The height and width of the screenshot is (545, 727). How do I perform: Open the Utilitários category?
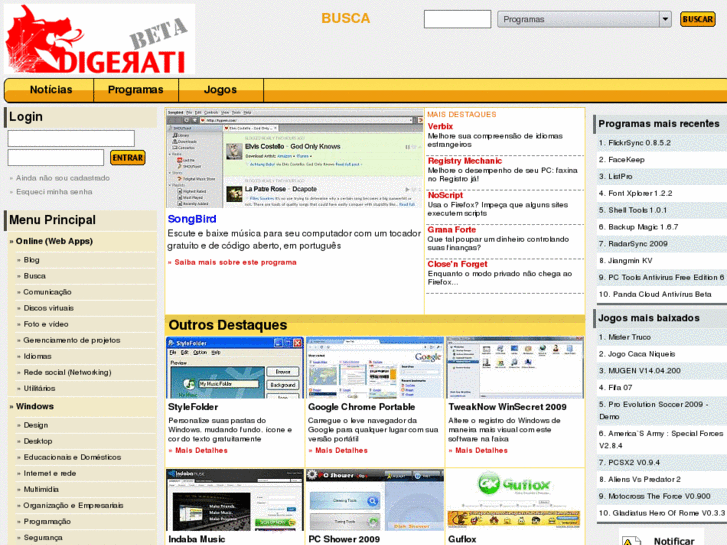pyautogui.click(x=39, y=388)
